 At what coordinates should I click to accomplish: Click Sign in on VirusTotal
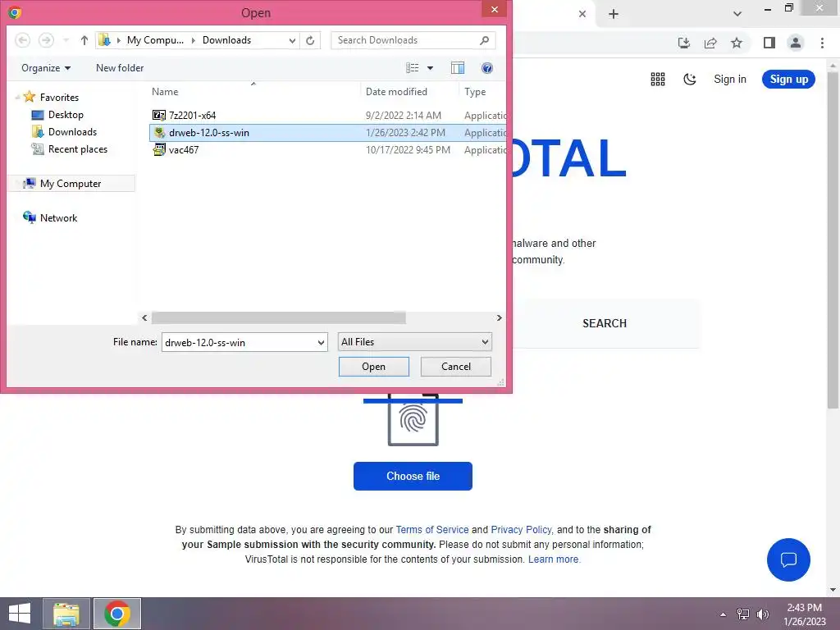click(x=729, y=80)
